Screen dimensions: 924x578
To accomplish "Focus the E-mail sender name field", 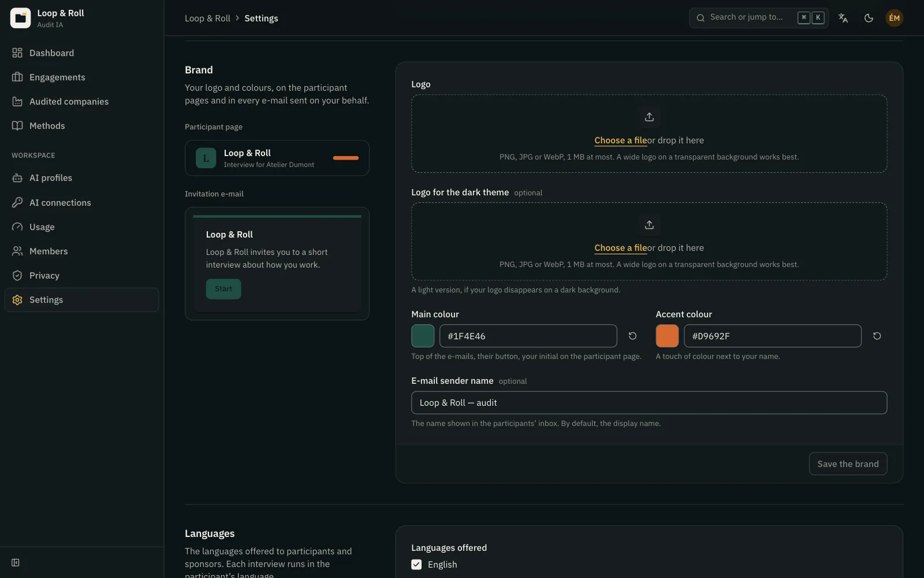I will point(649,403).
